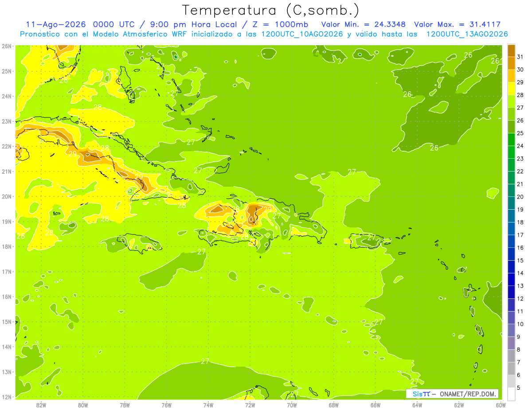Click the '1200UTC_10AGO2026' initialization time text

click(302, 34)
